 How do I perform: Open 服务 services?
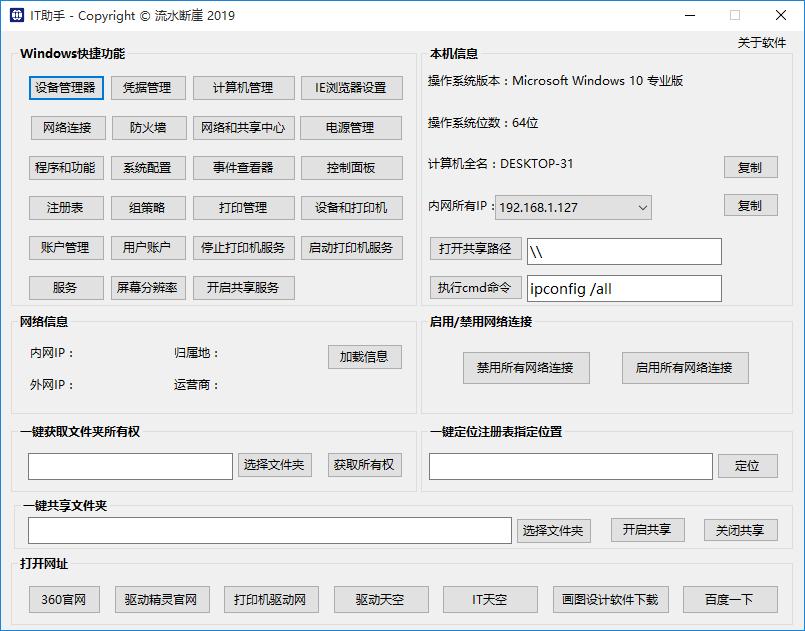(66, 288)
